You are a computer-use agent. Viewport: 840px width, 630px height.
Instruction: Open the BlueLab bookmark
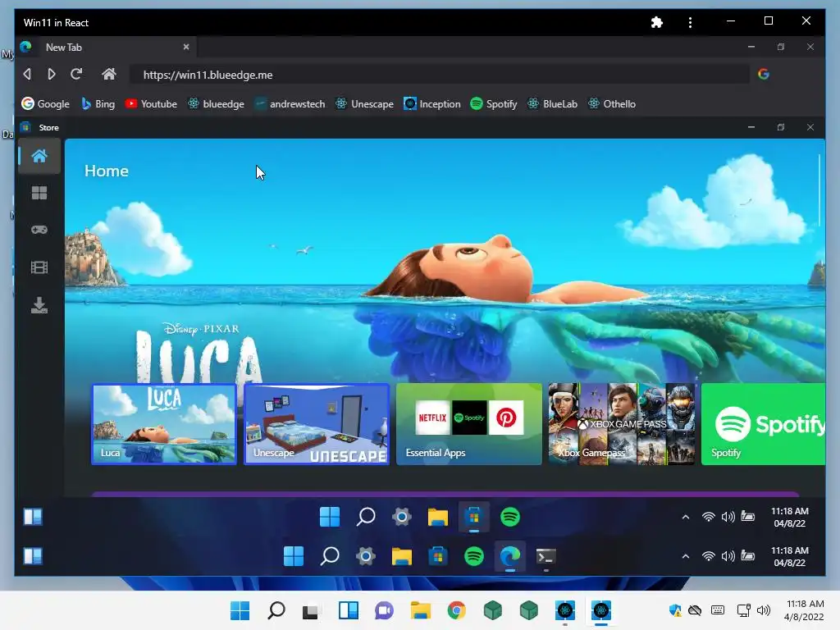tap(552, 104)
